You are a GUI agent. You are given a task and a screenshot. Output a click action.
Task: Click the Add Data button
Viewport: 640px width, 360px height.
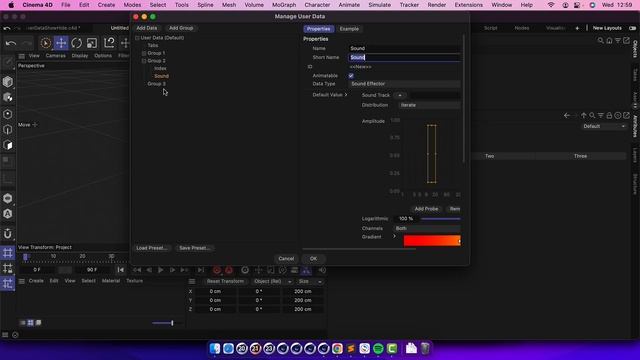pos(147,28)
